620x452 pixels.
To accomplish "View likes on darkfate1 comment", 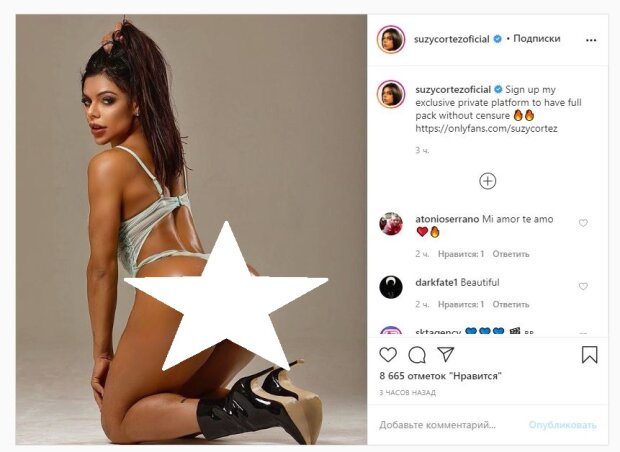I will tap(461, 304).
